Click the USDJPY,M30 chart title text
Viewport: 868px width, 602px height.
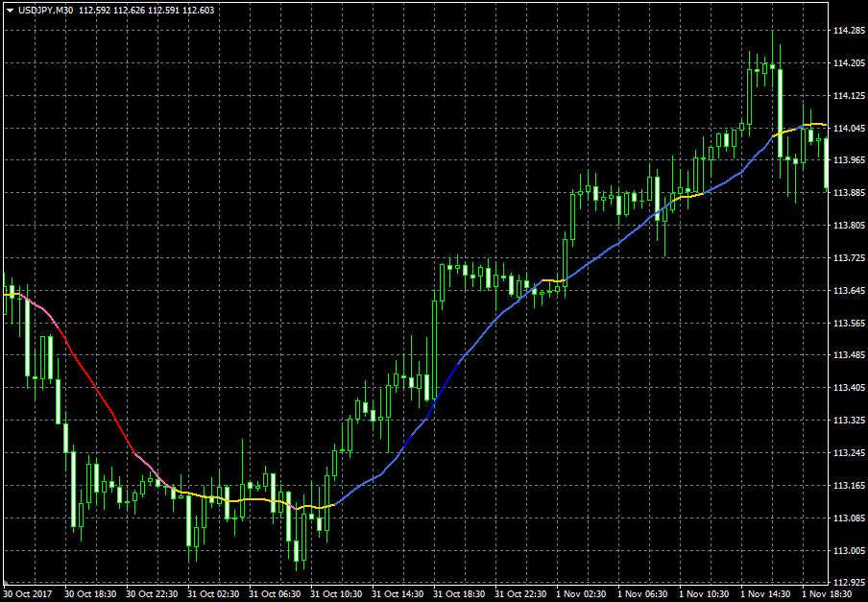point(45,11)
